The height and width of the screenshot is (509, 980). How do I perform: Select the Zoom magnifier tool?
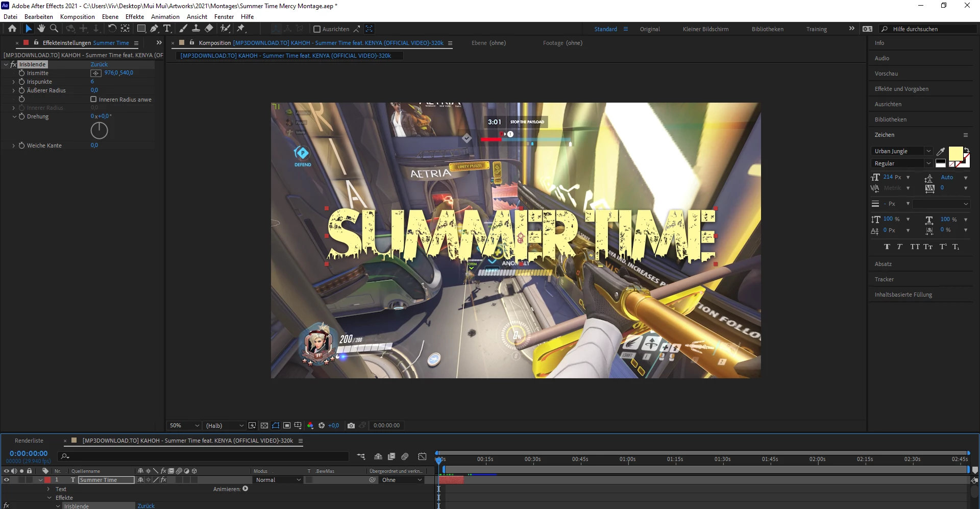point(54,29)
